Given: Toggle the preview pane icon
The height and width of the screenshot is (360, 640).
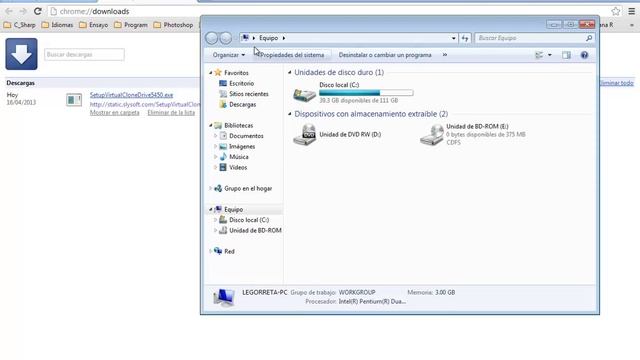Looking at the screenshot, I should [x=566, y=55].
